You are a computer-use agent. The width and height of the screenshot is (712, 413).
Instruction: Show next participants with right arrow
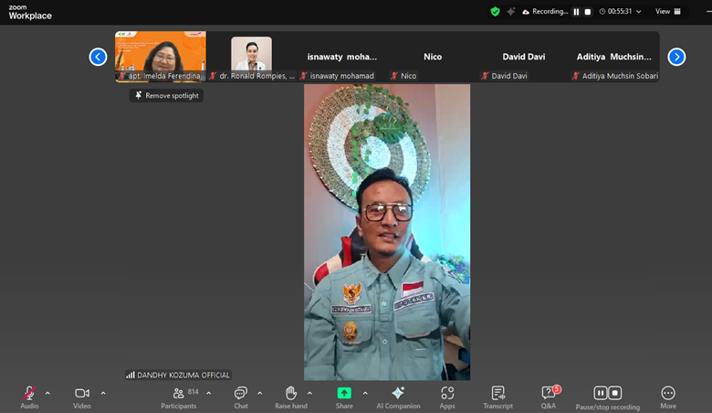(x=677, y=57)
